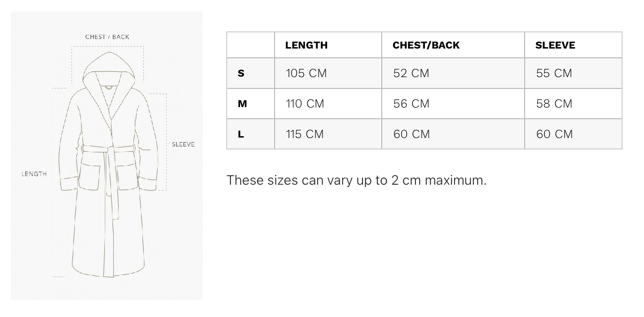Click the LENGTH label beside the robe
The image size is (644, 317).
coord(34,174)
